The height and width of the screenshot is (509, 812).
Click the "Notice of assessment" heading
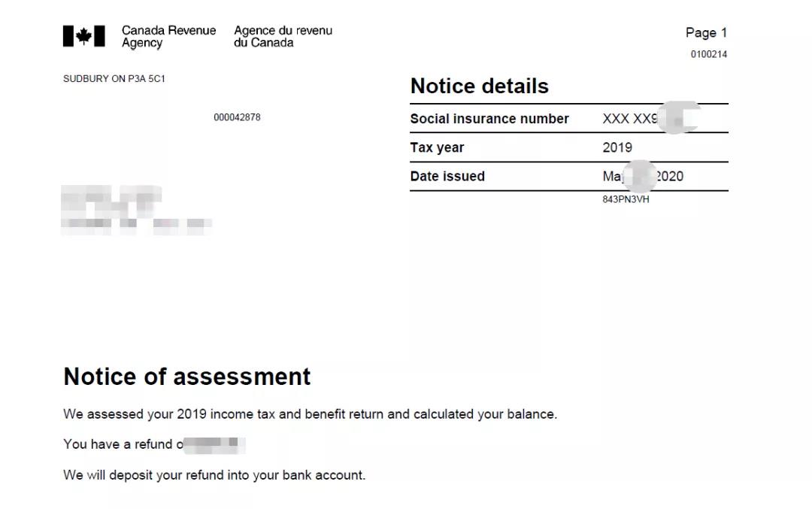point(186,377)
